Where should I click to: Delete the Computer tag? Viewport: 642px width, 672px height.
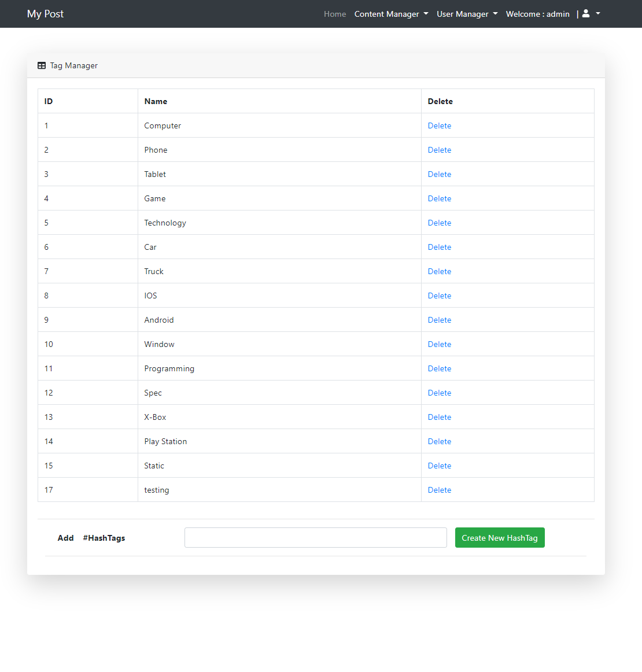point(440,125)
